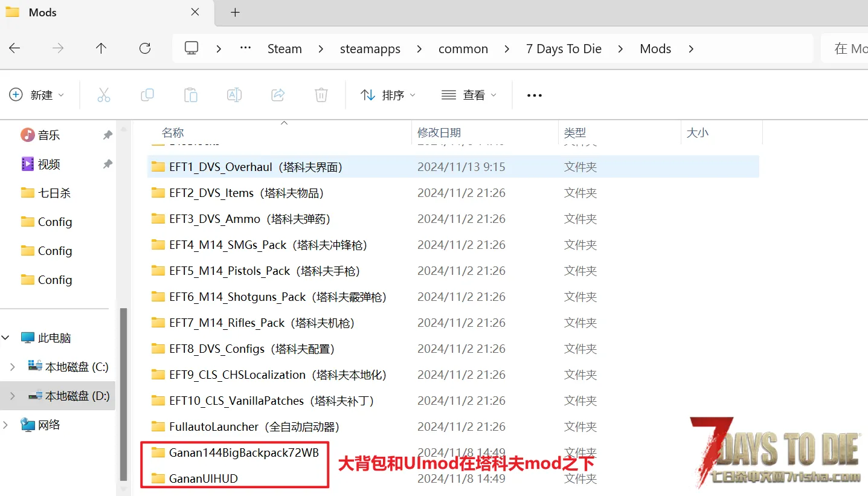Click the Paste clipboard icon
The height and width of the screenshot is (496, 868).
coord(190,95)
